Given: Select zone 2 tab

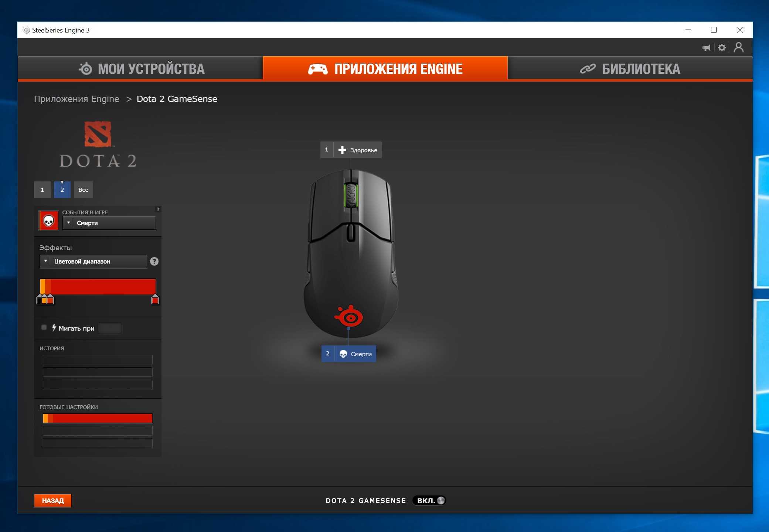Looking at the screenshot, I should click(62, 190).
